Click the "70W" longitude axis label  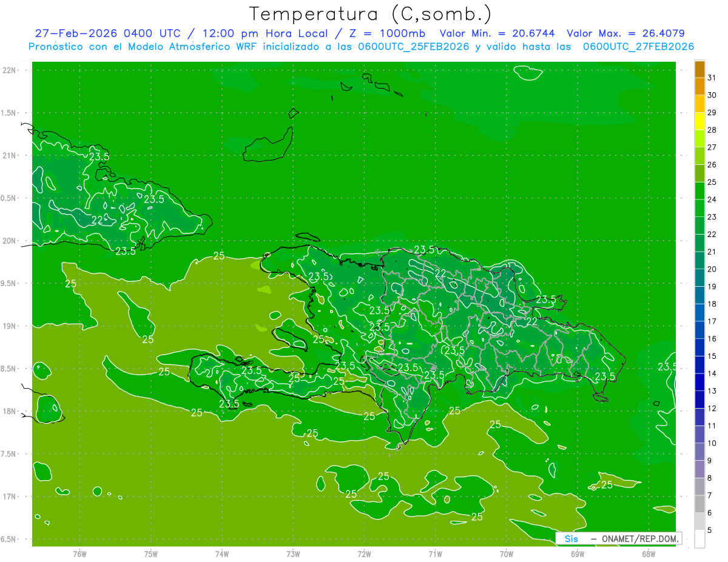506,554
